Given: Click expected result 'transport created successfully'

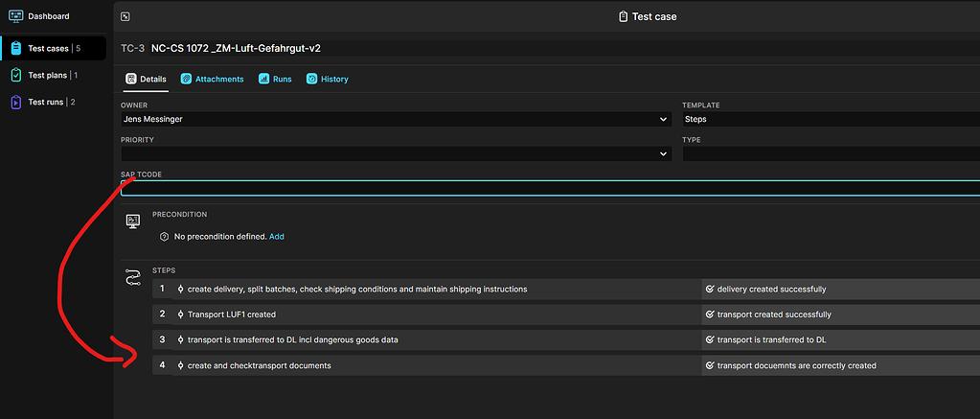Looking at the screenshot, I should [x=774, y=314].
